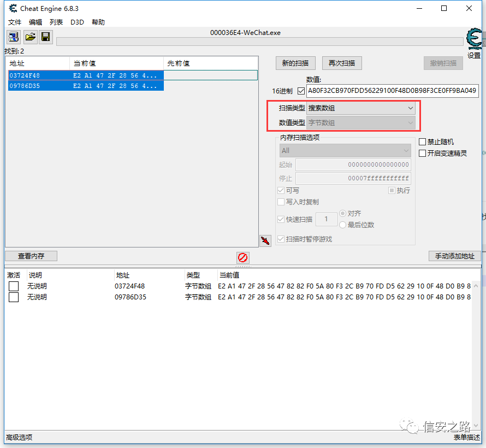This screenshot has width=486, height=448.
Task: Open 扫描类型 dropdown
Action: (361, 108)
